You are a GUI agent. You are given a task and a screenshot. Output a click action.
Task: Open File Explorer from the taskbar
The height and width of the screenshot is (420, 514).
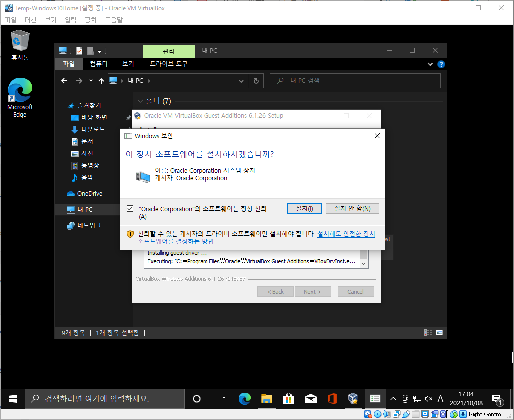[267, 399]
